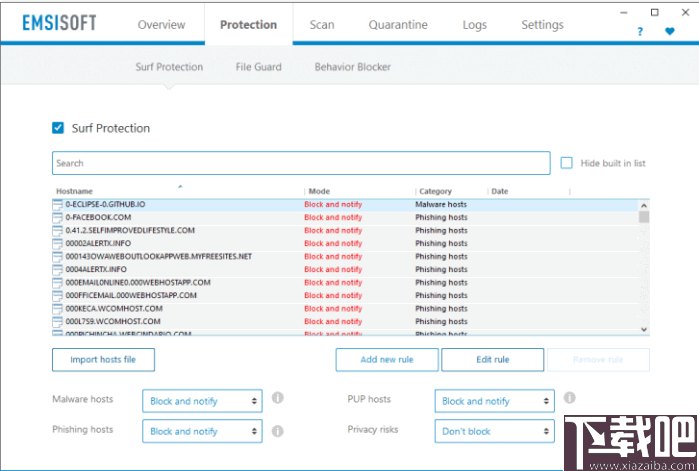
Task: Click host icon beside 0-FACEBOOK.COM
Action: 58,217
